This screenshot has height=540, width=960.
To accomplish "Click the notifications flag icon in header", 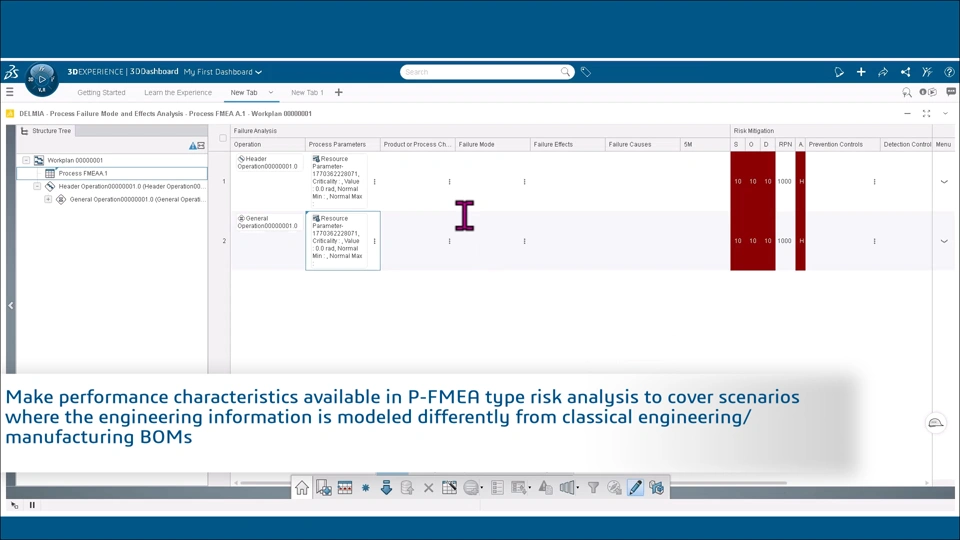I will [839, 72].
